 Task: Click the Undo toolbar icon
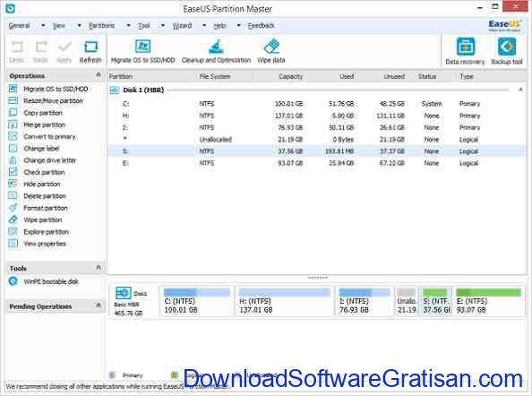pyautogui.click(x=17, y=47)
